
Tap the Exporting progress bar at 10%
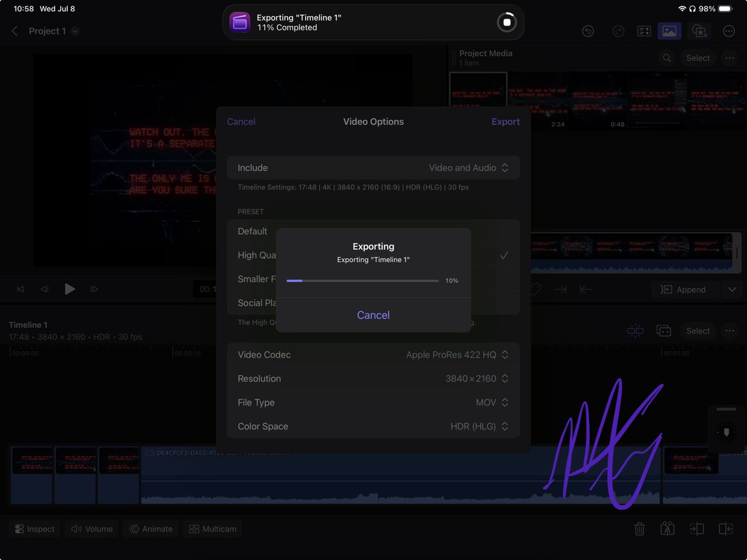click(362, 281)
